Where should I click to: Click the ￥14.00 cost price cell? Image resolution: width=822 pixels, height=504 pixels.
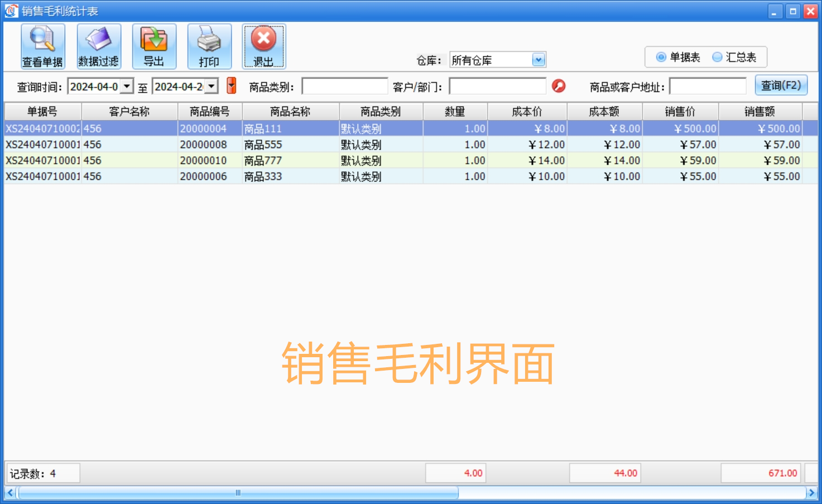(527, 160)
